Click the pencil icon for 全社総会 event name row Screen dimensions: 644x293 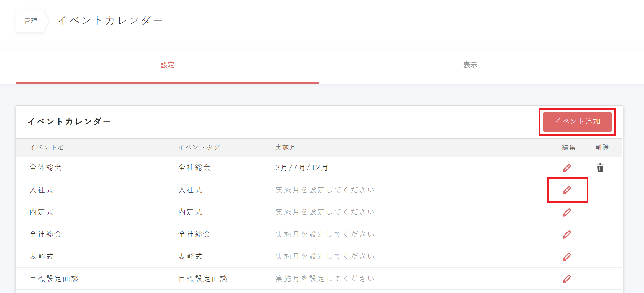pyautogui.click(x=567, y=234)
